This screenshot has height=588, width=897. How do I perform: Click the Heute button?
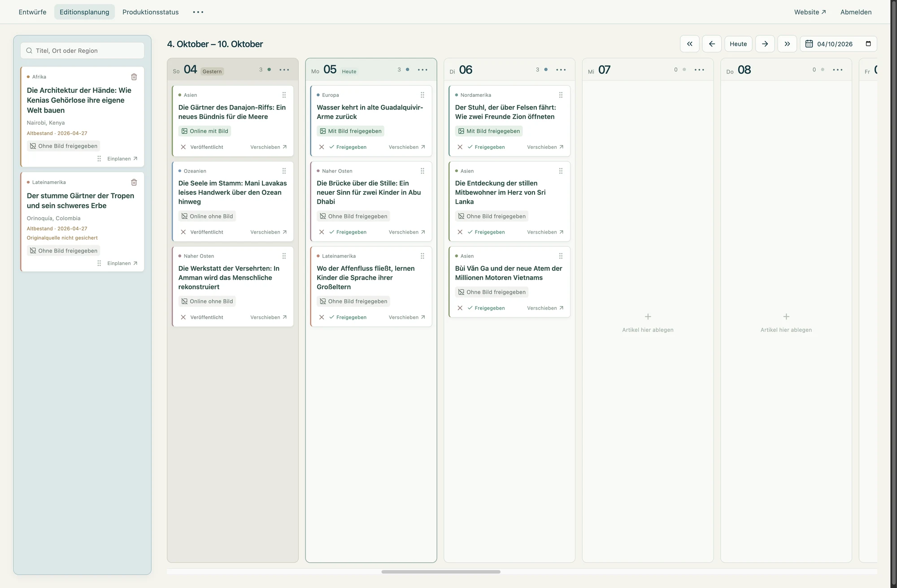click(x=738, y=44)
